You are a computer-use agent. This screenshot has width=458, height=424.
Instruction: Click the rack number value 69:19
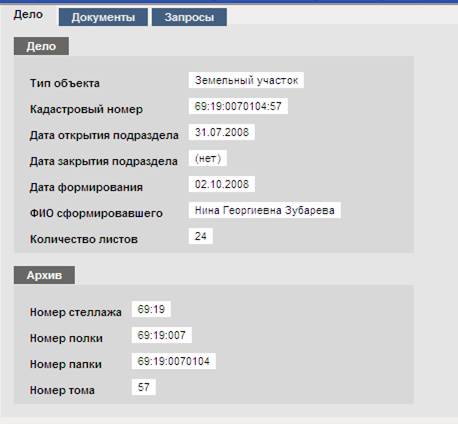click(x=151, y=309)
